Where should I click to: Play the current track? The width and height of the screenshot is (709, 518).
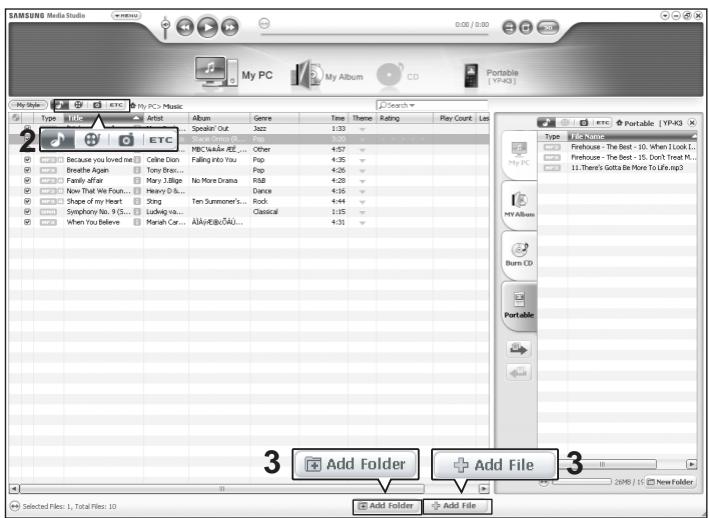point(208,27)
